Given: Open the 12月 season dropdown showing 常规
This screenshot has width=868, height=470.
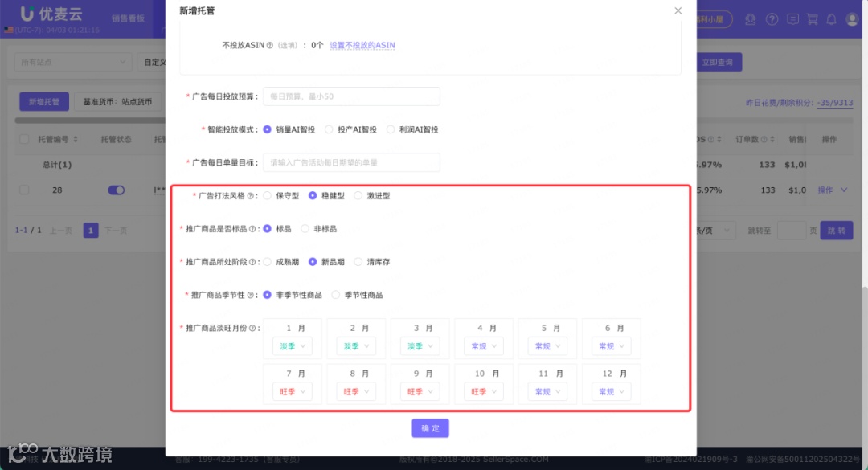Looking at the screenshot, I should point(611,391).
